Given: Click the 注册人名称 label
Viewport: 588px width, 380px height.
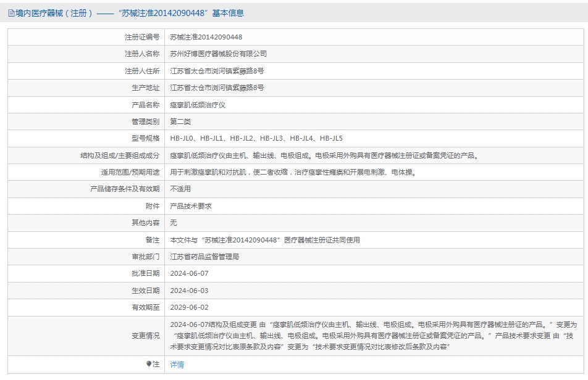Looking at the screenshot, I should tap(142, 54).
